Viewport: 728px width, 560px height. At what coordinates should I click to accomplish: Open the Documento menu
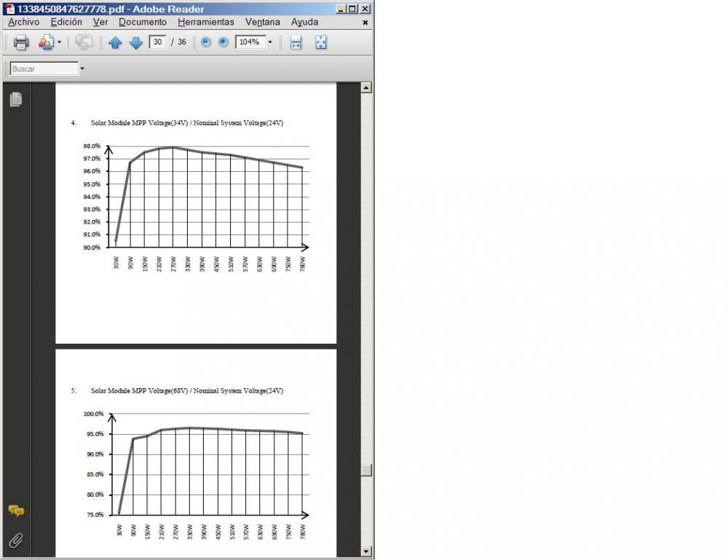(143, 22)
